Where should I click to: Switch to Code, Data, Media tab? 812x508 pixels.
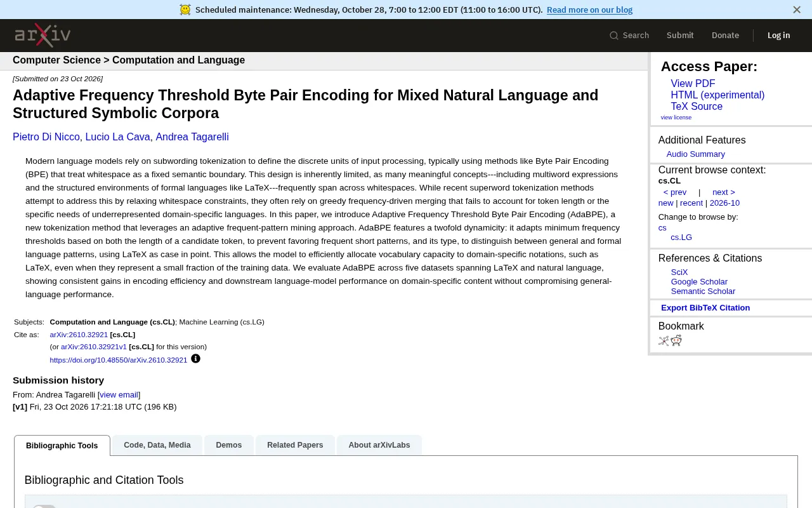157,445
